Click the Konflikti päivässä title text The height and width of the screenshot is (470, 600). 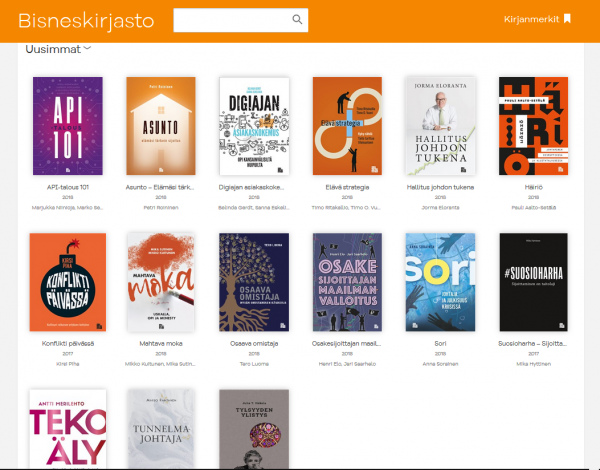(68, 343)
